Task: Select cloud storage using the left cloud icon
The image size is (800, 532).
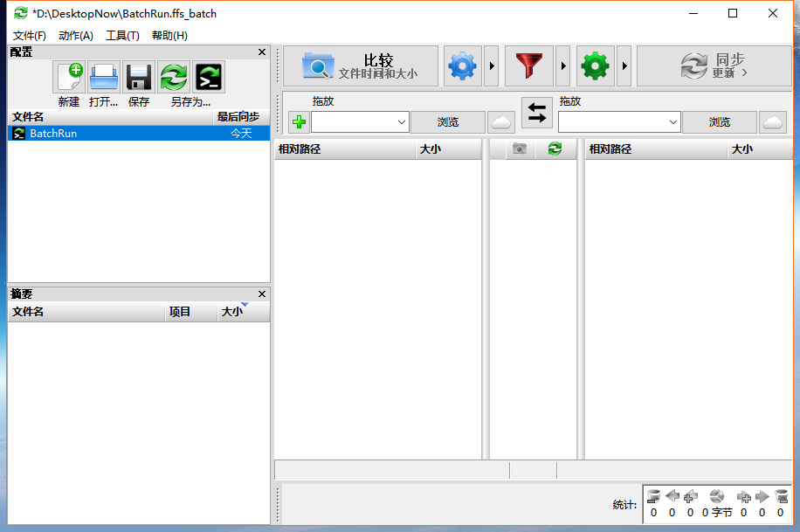Action: click(500, 121)
